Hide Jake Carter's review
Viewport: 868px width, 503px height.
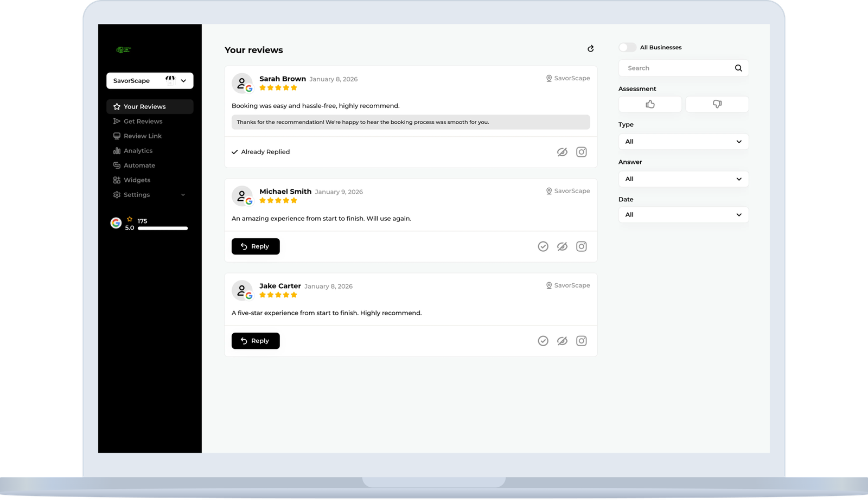562,341
